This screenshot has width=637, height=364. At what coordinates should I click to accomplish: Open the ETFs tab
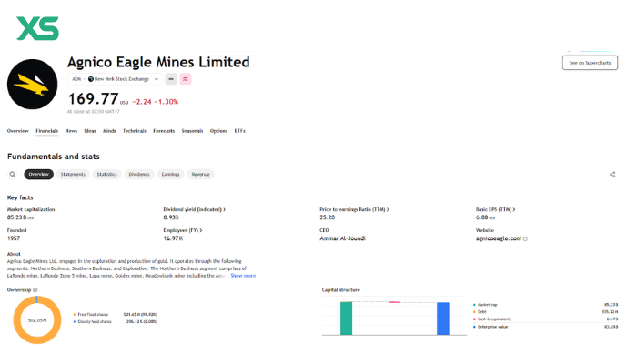tap(239, 131)
